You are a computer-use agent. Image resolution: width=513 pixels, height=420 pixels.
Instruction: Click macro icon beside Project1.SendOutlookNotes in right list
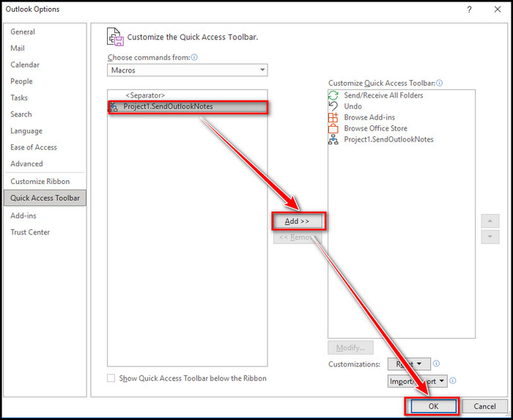click(333, 140)
